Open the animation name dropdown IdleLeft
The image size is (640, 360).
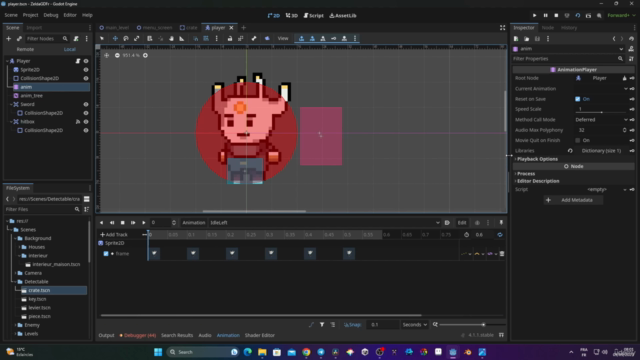click(324, 223)
